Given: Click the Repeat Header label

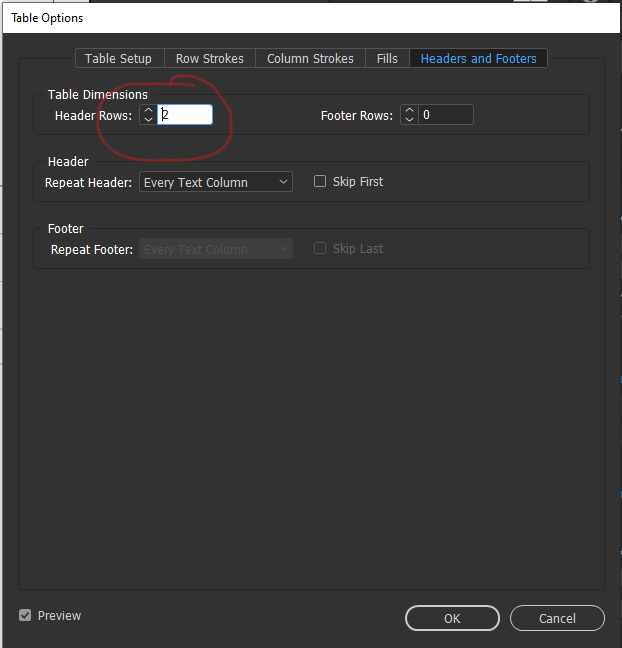Looking at the screenshot, I should point(88,183).
